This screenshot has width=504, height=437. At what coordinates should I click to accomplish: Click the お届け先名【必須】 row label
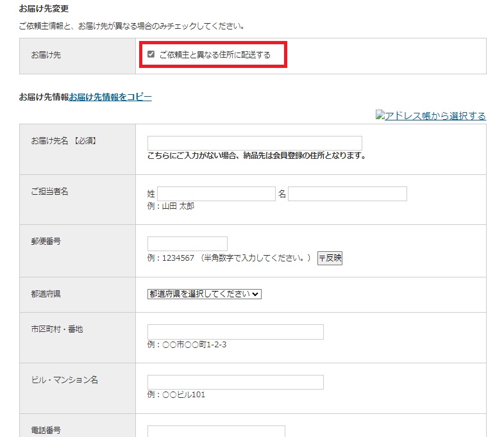pyautogui.click(x=64, y=140)
